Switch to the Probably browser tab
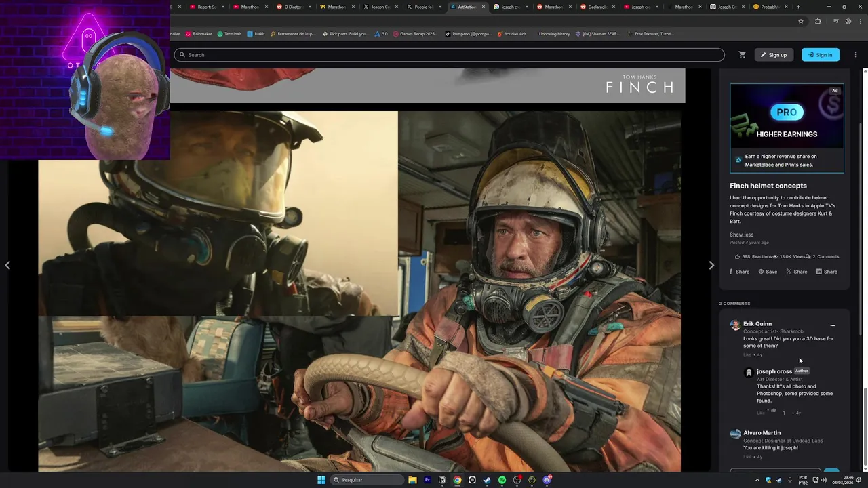Viewport: 868px width, 488px height. click(771, 7)
